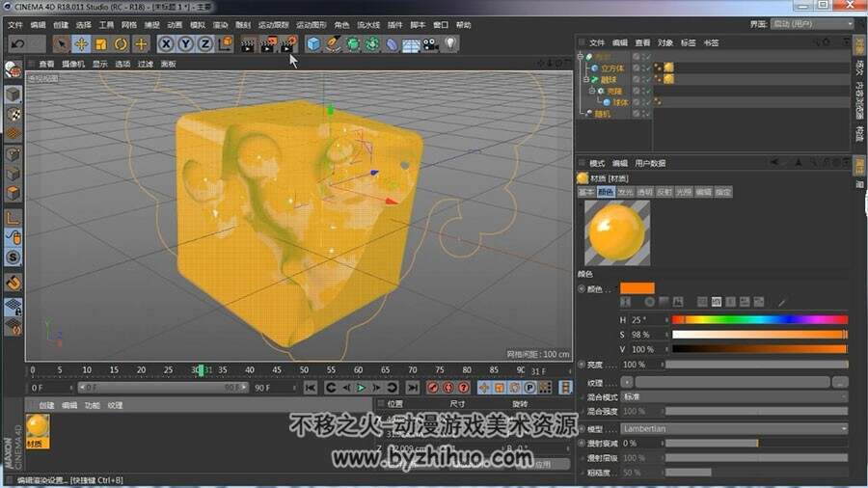Open the 创建 menu in material manager

pyautogui.click(x=46, y=406)
